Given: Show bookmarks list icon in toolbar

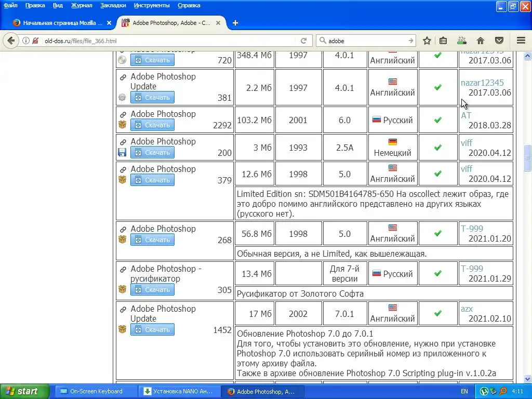Looking at the screenshot, I should tap(443, 41).
